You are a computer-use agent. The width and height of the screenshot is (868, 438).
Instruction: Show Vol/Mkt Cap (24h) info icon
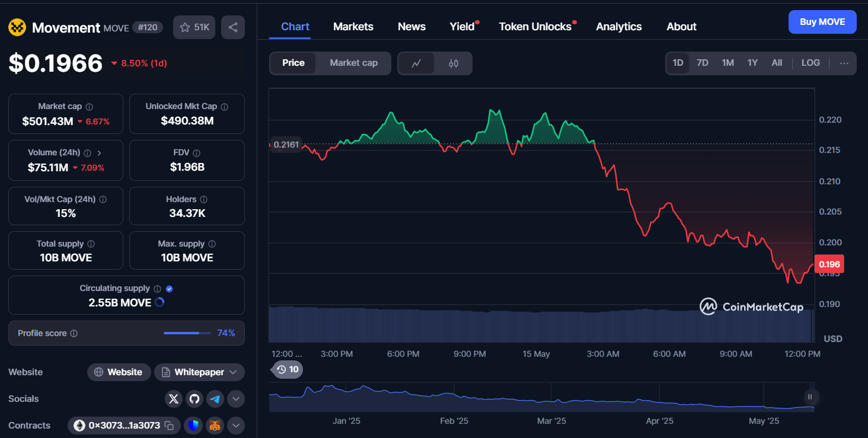click(x=103, y=200)
